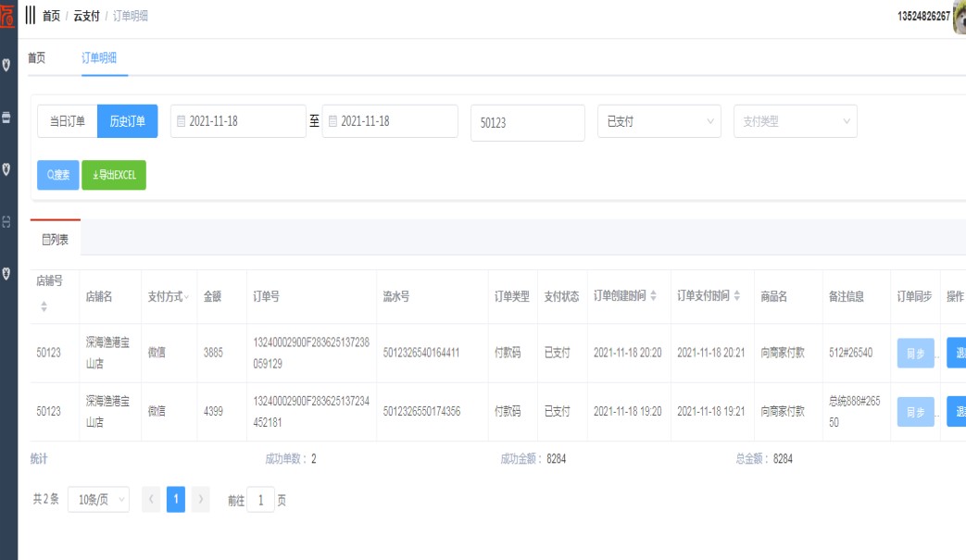Click the green 导出EXCEL button

click(114, 175)
